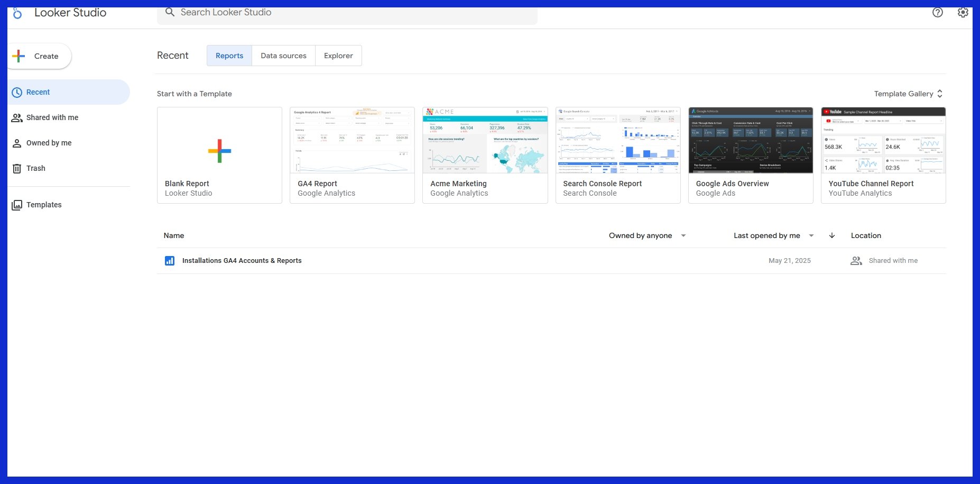This screenshot has width=980, height=484.
Task: Click the report icon beside Installations GA4
Action: pos(170,261)
